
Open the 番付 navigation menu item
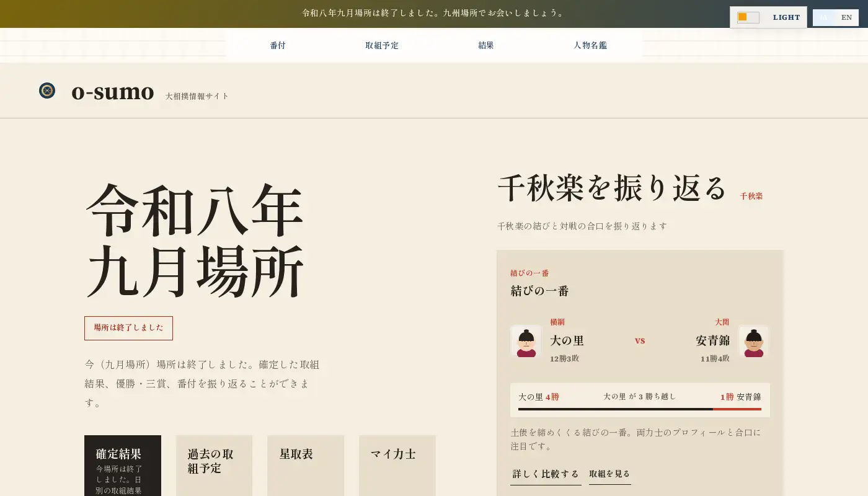point(278,45)
